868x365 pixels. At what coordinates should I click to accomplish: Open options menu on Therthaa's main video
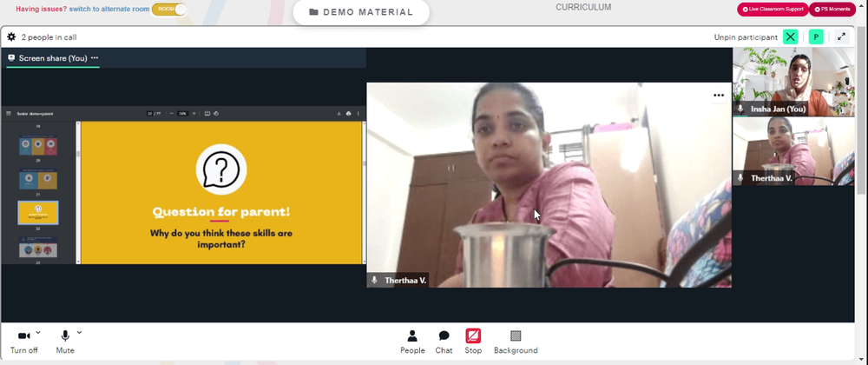[719, 96]
